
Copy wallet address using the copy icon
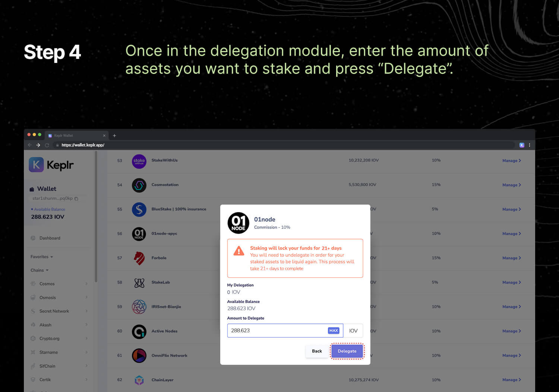coord(76,199)
